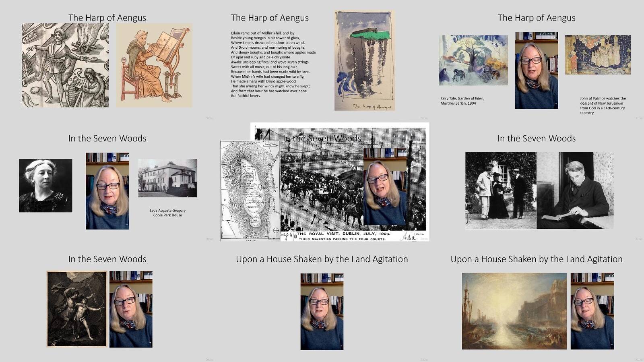
Task: Select the presenter video beside the harbor painting
Action: [592, 311]
